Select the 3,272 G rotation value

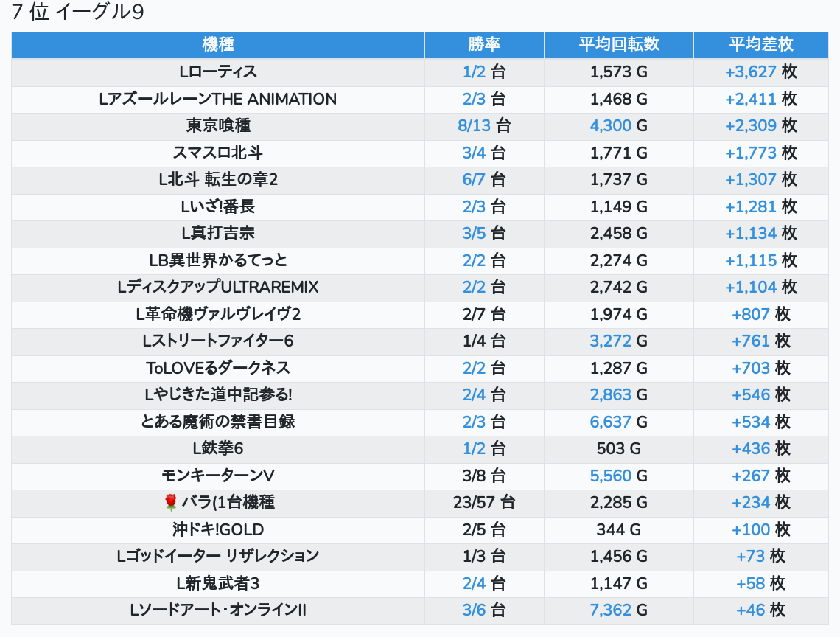pyautogui.click(x=619, y=341)
